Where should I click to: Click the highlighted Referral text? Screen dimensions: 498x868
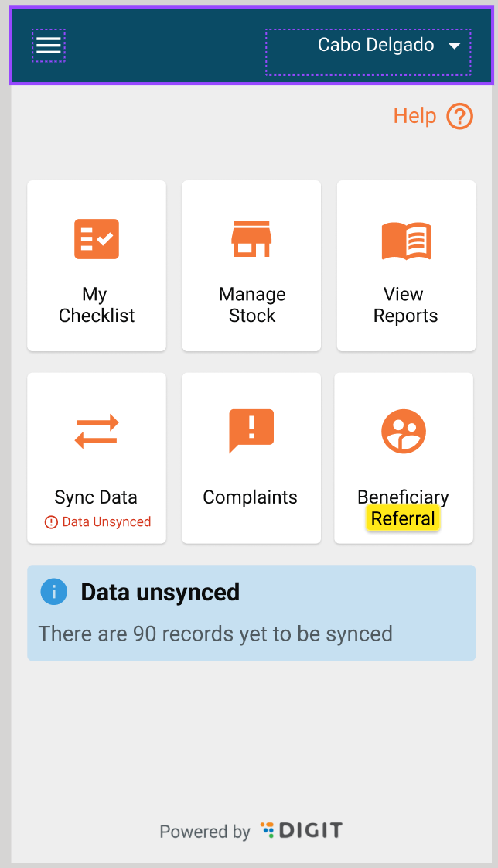pyautogui.click(x=403, y=518)
